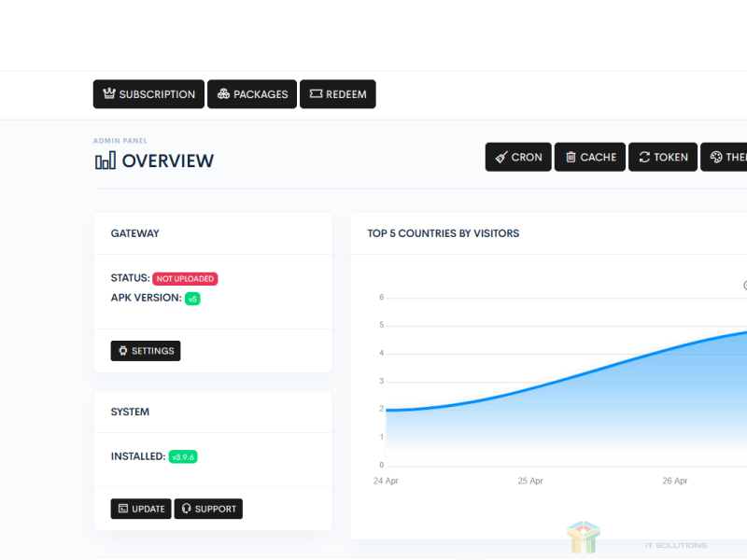747x560 pixels.
Task: Click the bar chart icon beside Overview
Action: [106, 161]
